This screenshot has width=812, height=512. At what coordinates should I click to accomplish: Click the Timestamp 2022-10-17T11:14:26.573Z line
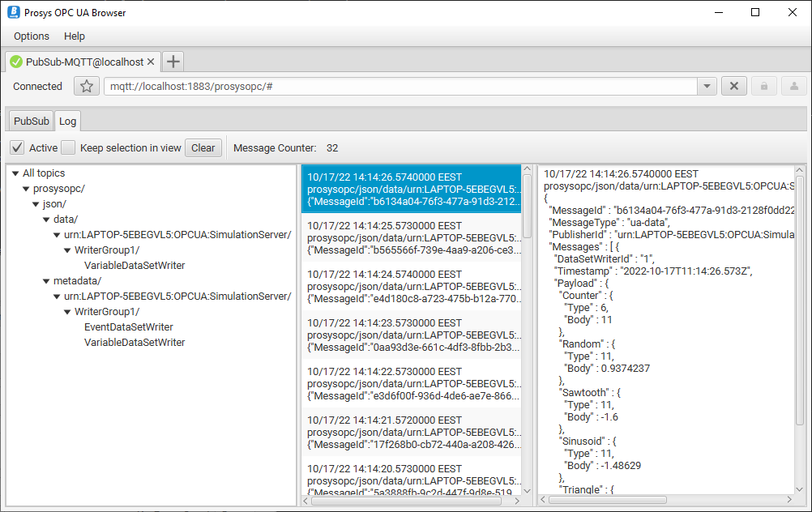[653, 271]
